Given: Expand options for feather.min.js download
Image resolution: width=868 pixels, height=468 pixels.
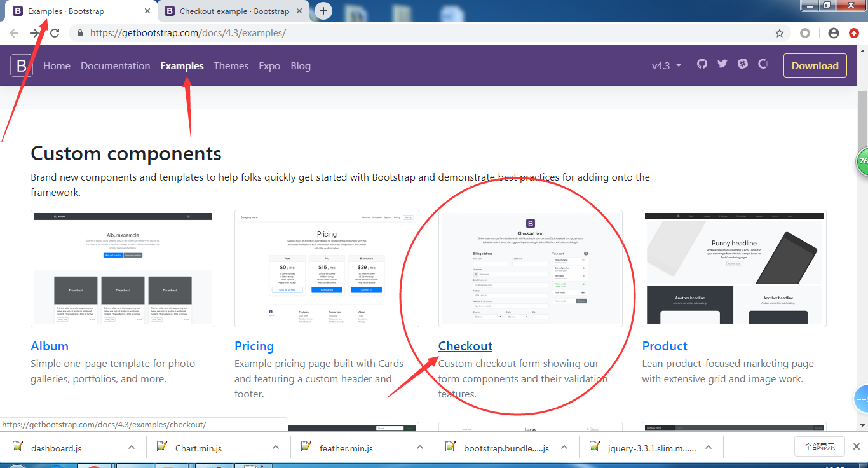Looking at the screenshot, I should (420, 447).
